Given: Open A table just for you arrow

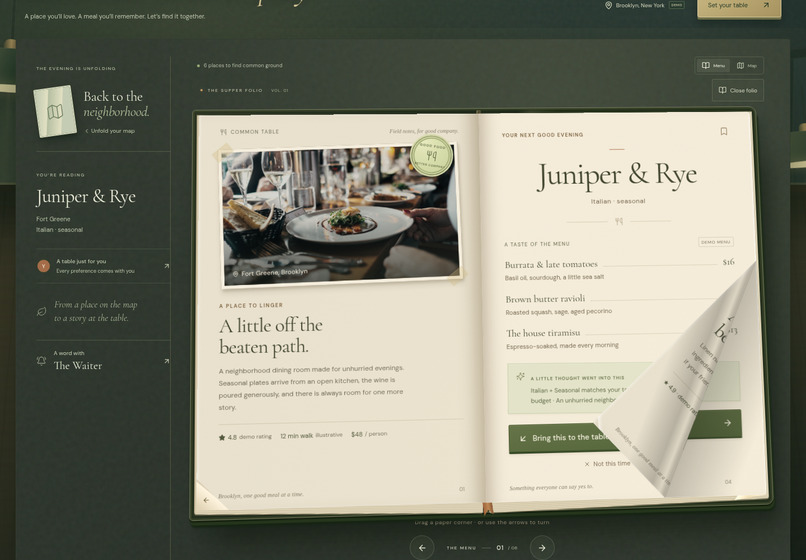Looking at the screenshot, I should (166, 266).
